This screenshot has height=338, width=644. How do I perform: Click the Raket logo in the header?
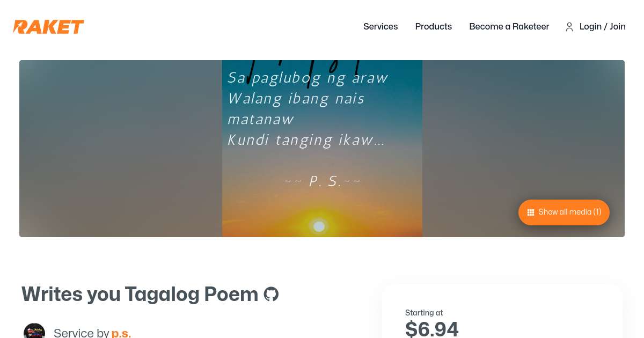pos(48,27)
